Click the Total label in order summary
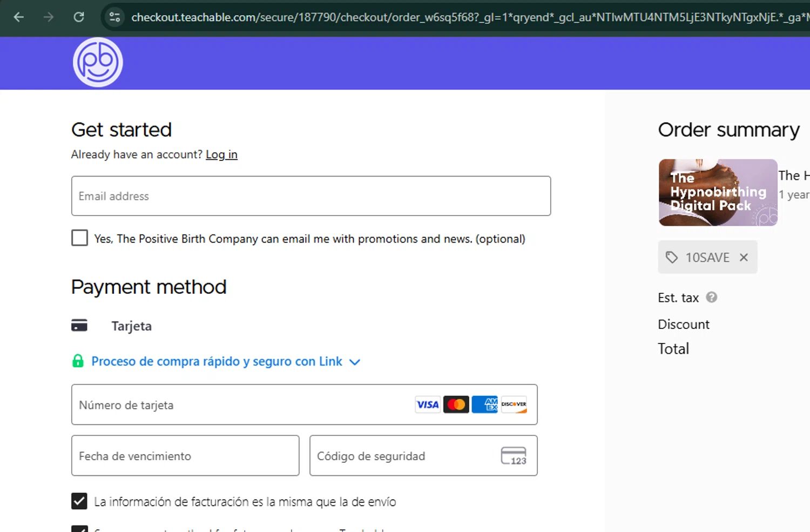Screen dimensions: 810x532 [x=673, y=348]
